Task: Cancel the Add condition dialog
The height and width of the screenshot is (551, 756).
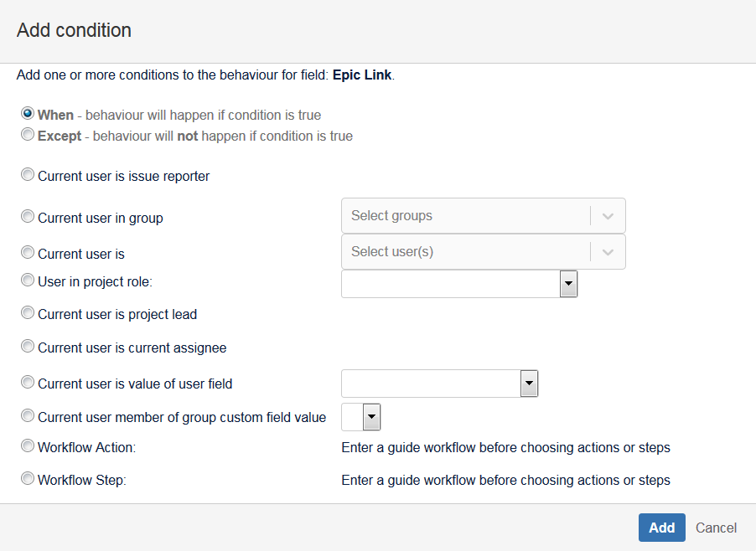Action: point(716,528)
